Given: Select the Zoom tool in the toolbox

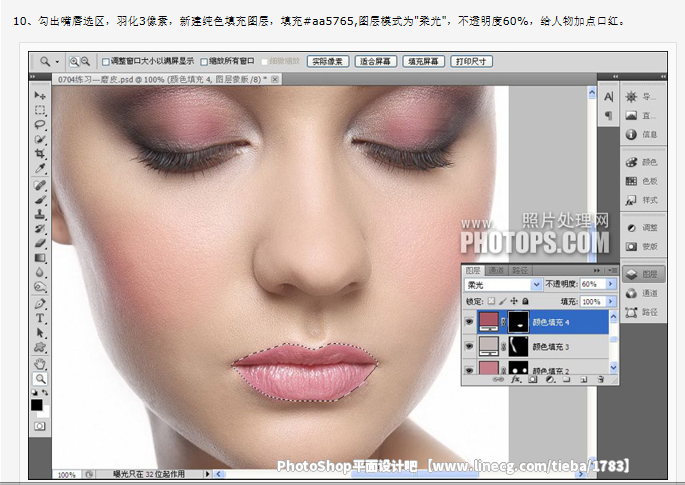Looking at the screenshot, I should 40,379.
